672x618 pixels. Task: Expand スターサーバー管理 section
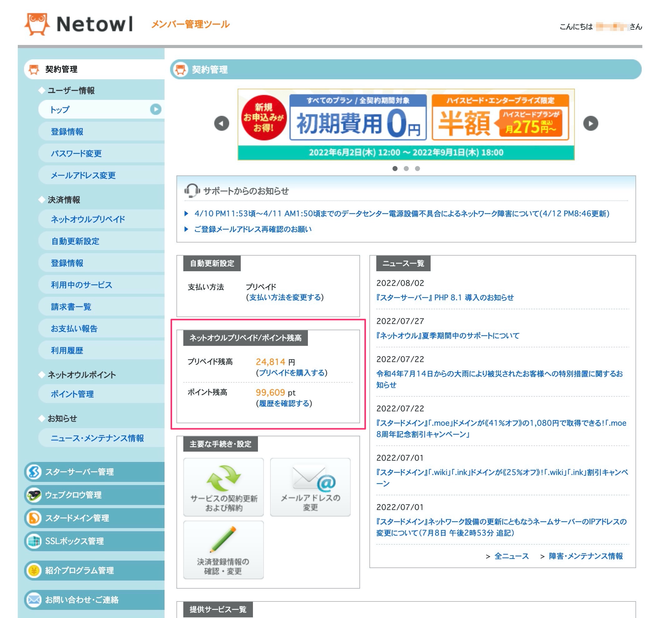[x=94, y=472]
